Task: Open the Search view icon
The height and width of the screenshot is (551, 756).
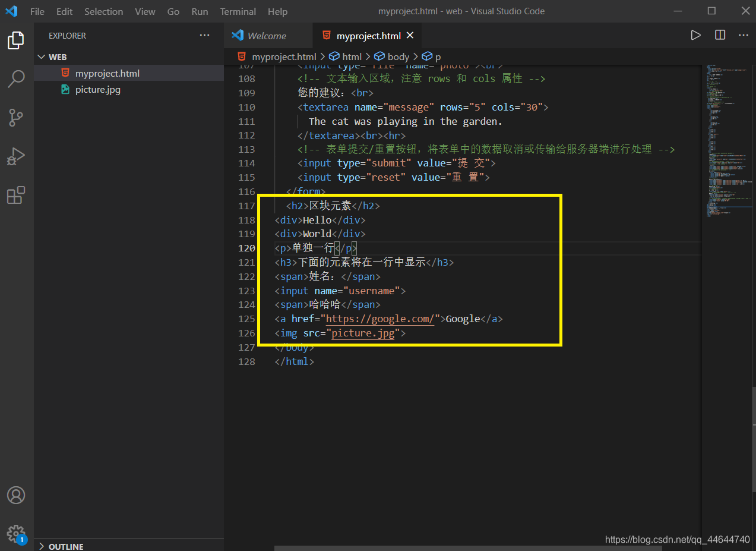Action: pyautogui.click(x=16, y=78)
